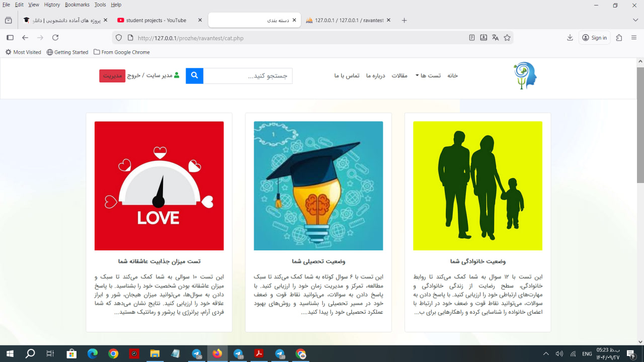Click the جستجو کنید search field
Viewport: 644px width, 362px height.
[248, 76]
